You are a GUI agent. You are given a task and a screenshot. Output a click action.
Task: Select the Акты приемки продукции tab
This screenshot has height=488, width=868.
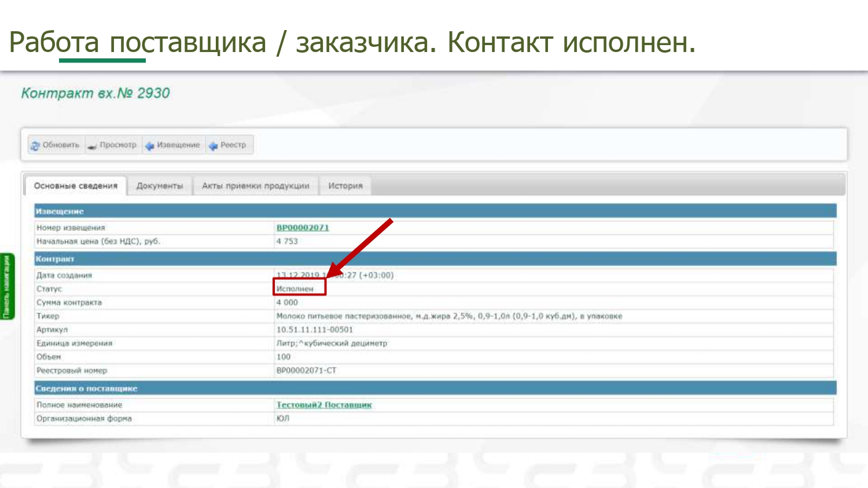(x=255, y=186)
